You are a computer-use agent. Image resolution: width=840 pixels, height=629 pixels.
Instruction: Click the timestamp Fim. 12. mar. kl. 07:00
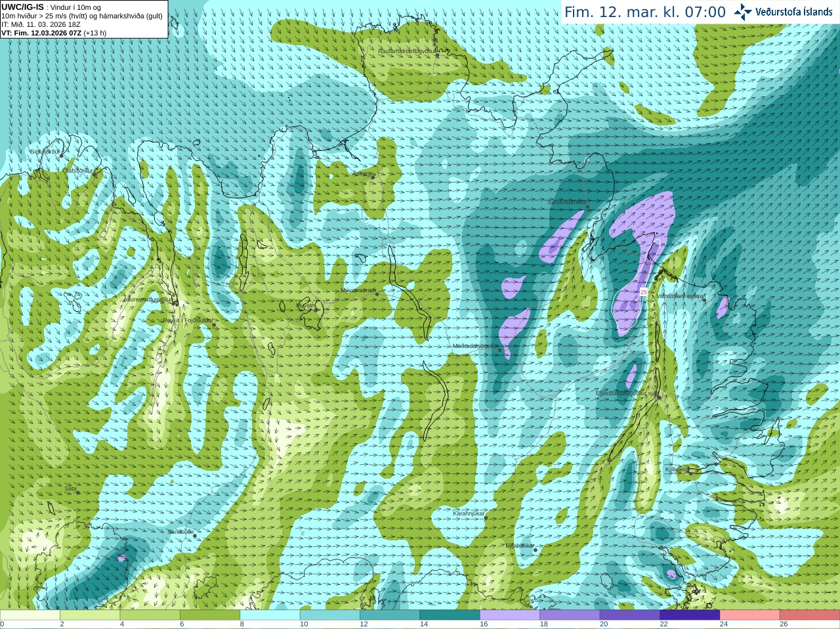pos(645,12)
